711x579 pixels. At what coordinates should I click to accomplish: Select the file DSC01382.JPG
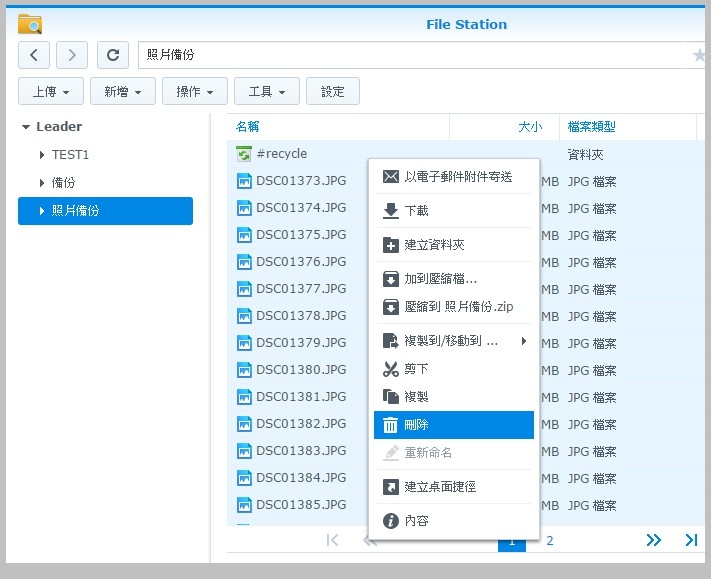point(301,423)
